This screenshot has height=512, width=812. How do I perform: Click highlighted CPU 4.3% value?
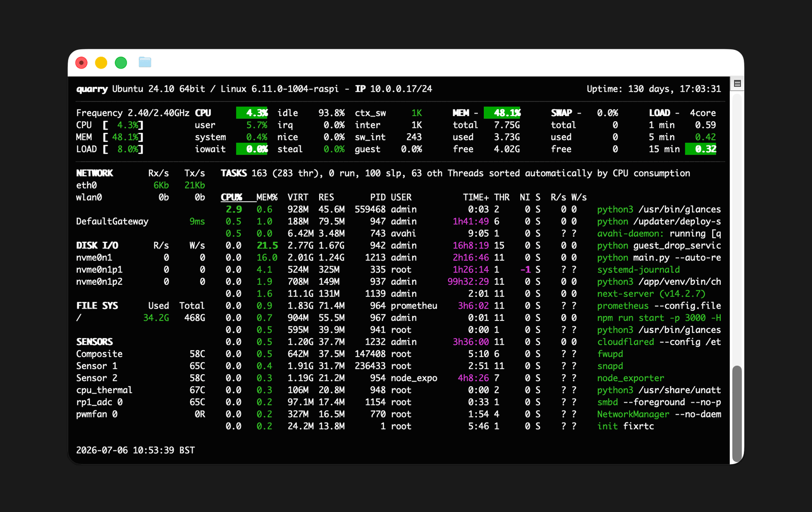pyautogui.click(x=252, y=113)
